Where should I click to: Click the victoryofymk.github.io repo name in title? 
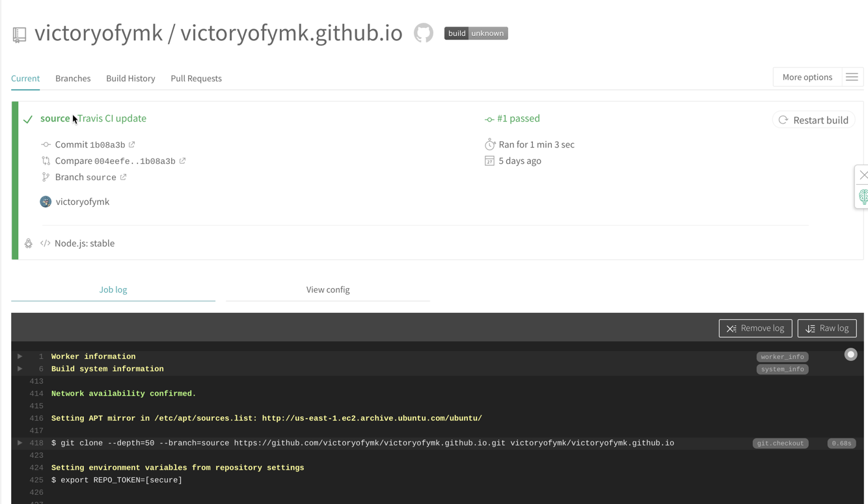tap(292, 33)
